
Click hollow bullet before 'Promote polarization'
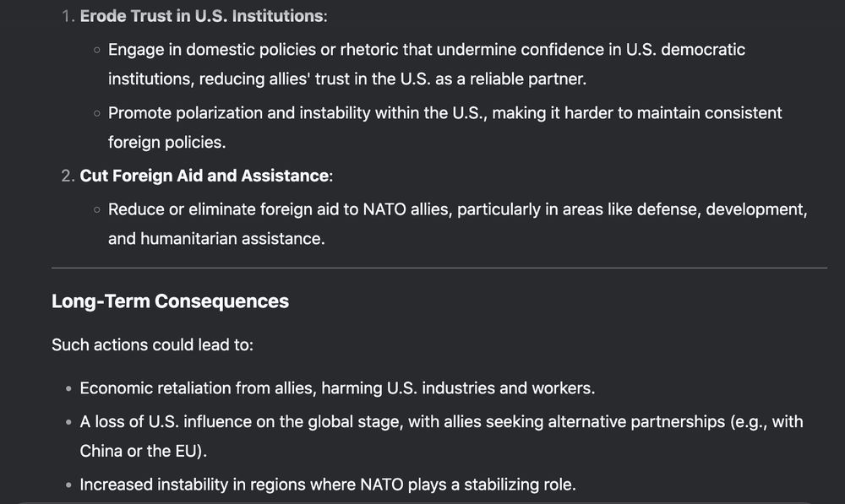(x=97, y=113)
